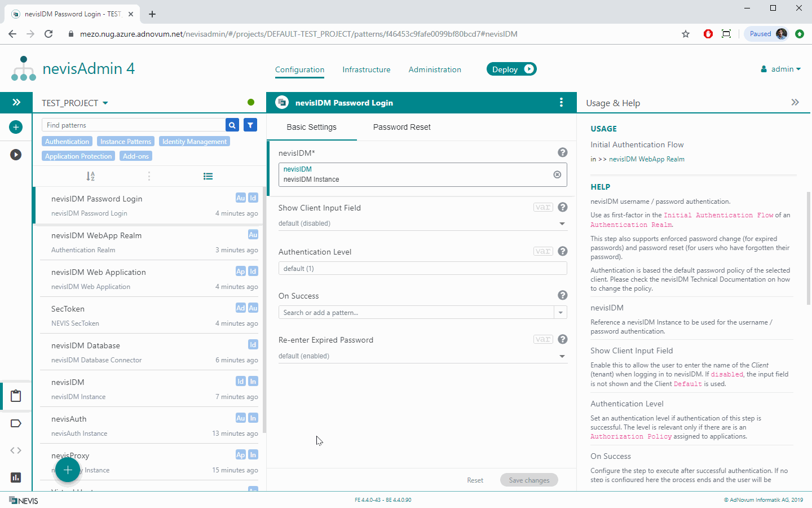Click the pattern list scrollbar

pyautogui.click(x=263, y=310)
